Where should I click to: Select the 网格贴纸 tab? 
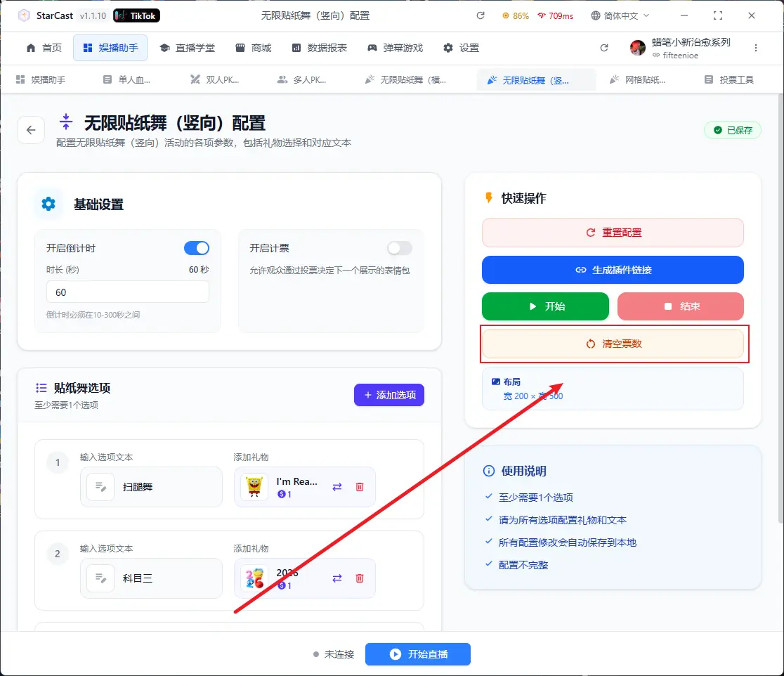[637, 80]
